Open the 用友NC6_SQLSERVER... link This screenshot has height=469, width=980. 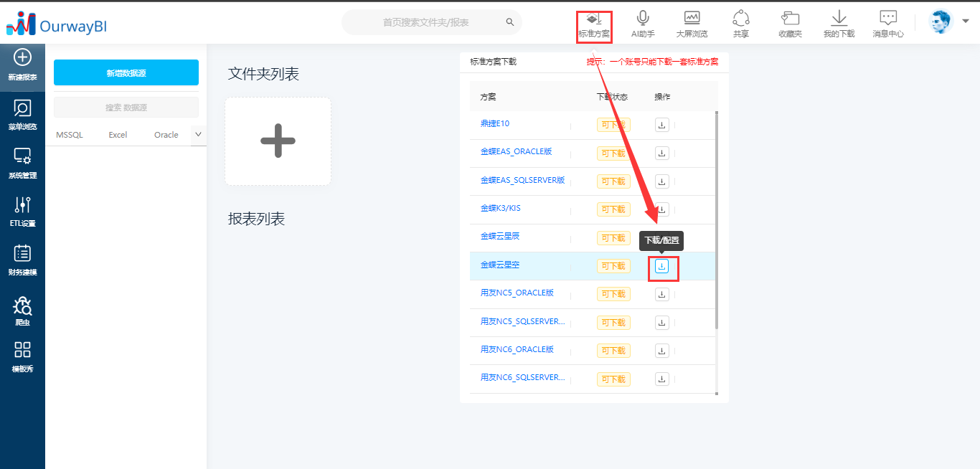click(522, 377)
